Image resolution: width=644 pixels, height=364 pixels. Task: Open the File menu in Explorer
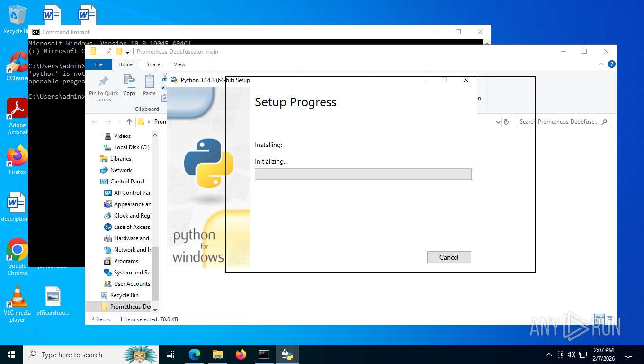(98, 64)
